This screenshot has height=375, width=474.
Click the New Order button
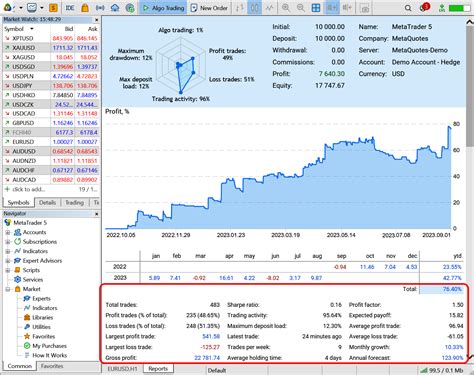coord(209,8)
